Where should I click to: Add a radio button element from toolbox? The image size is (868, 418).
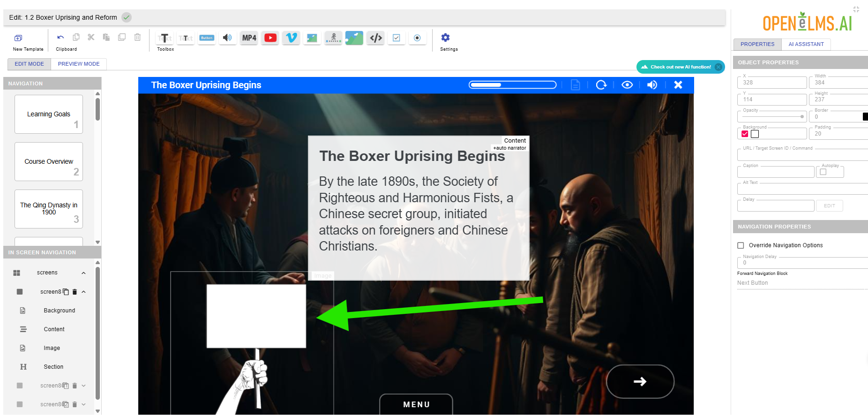417,38
